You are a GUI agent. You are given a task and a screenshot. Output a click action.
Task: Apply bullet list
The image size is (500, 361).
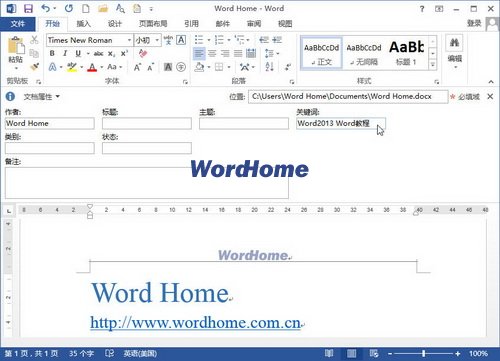click(x=199, y=40)
